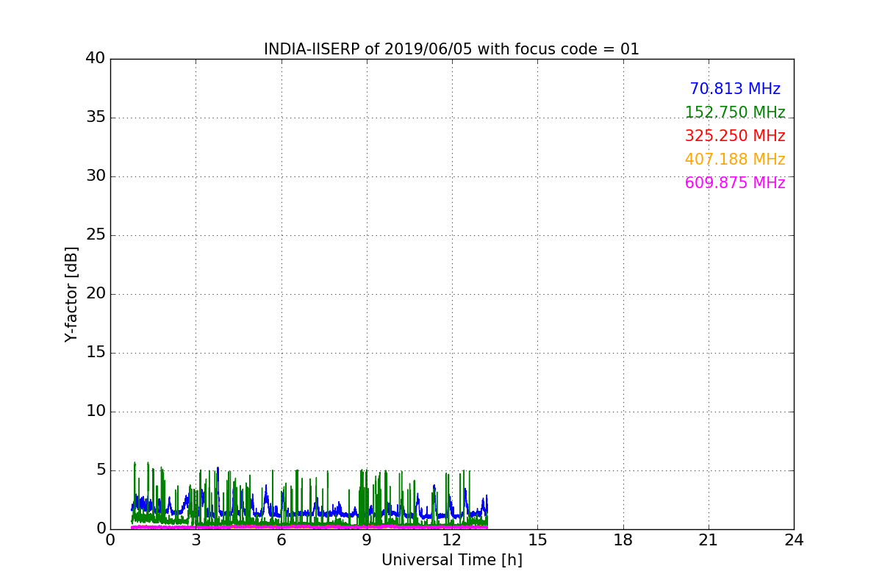Click the x-axis tick label 12
882x588 pixels.
[x=452, y=540]
